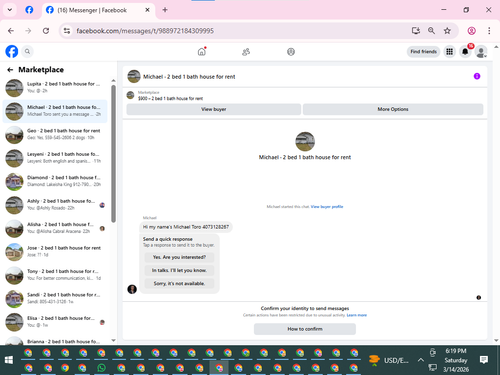The height and width of the screenshot is (375, 500).
Task: Open WhatsApp from the taskbar
Action: pos(101,368)
